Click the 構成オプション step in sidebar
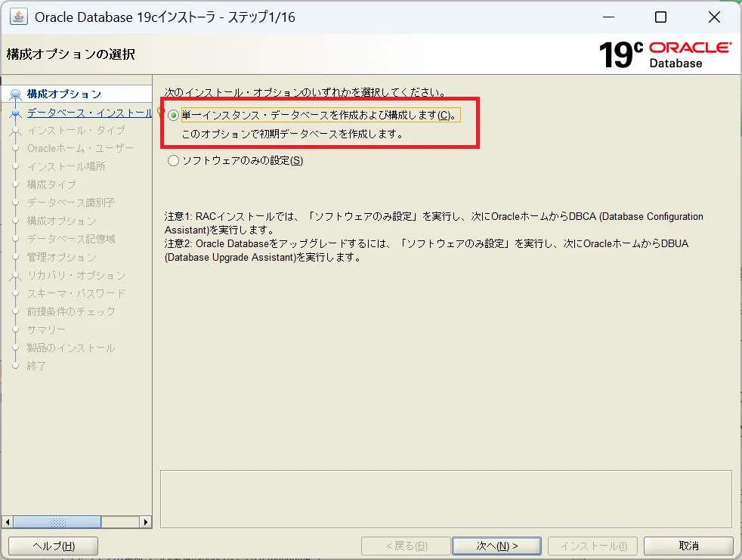This screenshot has width=742, height=560. tap(64, 94)
